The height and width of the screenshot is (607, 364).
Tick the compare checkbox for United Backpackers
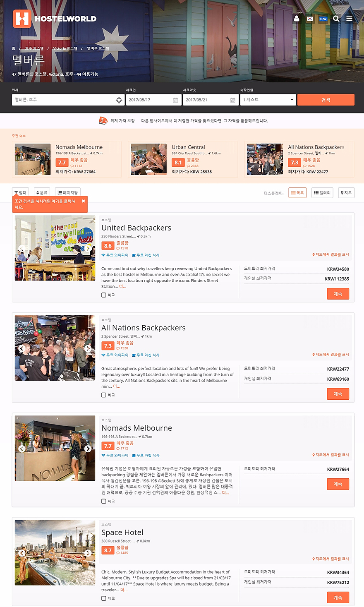coord(104,295)
